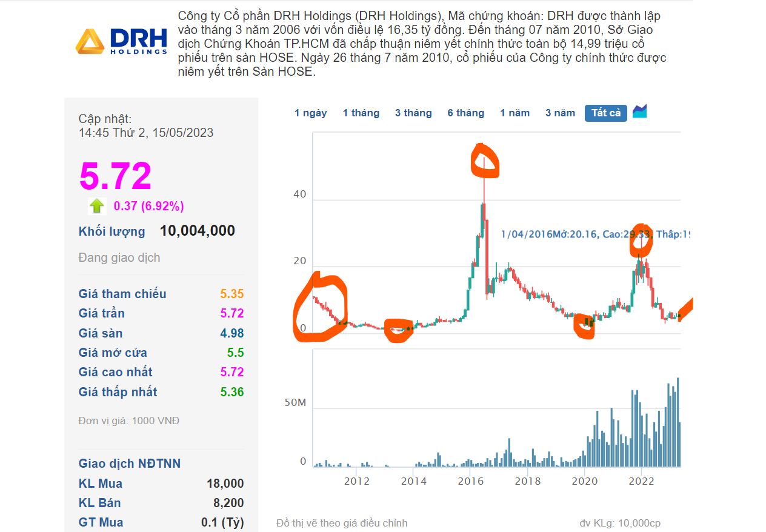
Task: Show the '3 năm' chart range
Action: pos(561,113)
